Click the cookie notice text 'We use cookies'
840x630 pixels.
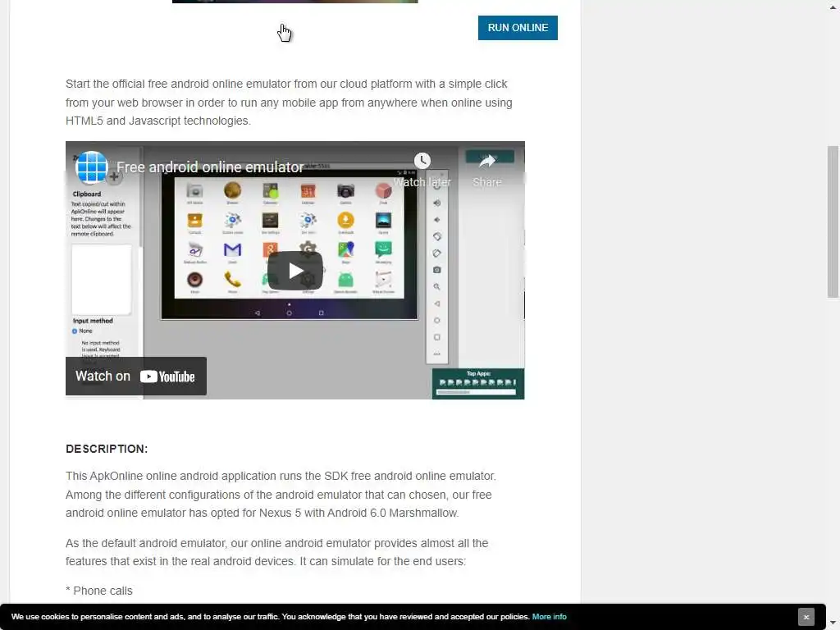pos(270,617)
